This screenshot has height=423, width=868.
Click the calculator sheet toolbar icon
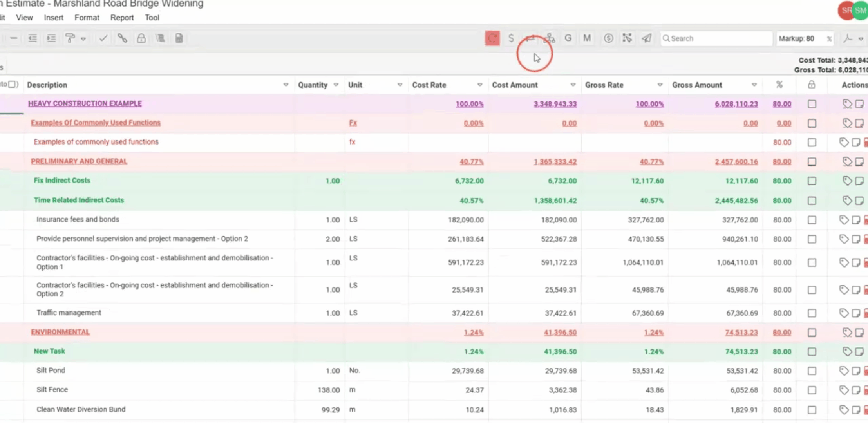click(x=179, y=38)
